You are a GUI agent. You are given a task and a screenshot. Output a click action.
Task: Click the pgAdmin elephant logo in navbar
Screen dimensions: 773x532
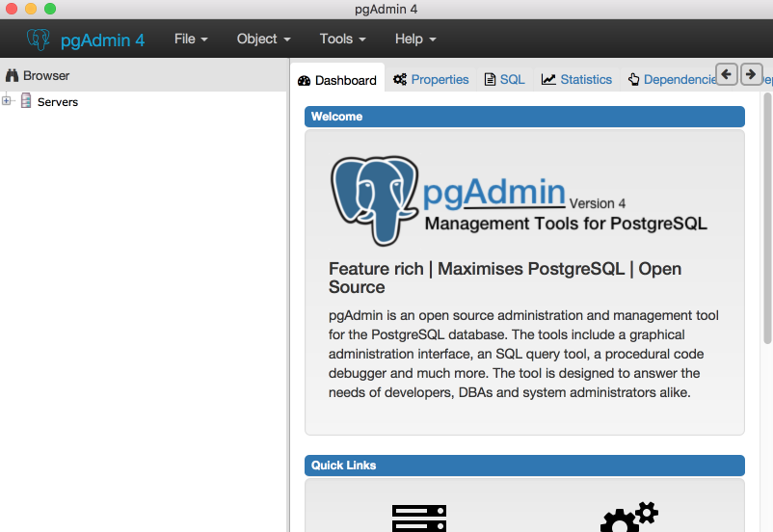[x=39, y=40]
